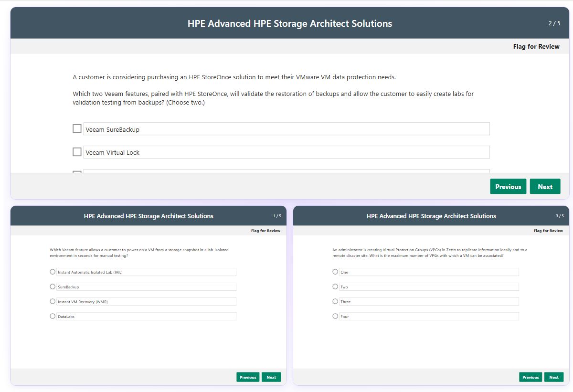Click the Three answer text box
Viewport: 573px width, 392px height.
pos(429,302)
